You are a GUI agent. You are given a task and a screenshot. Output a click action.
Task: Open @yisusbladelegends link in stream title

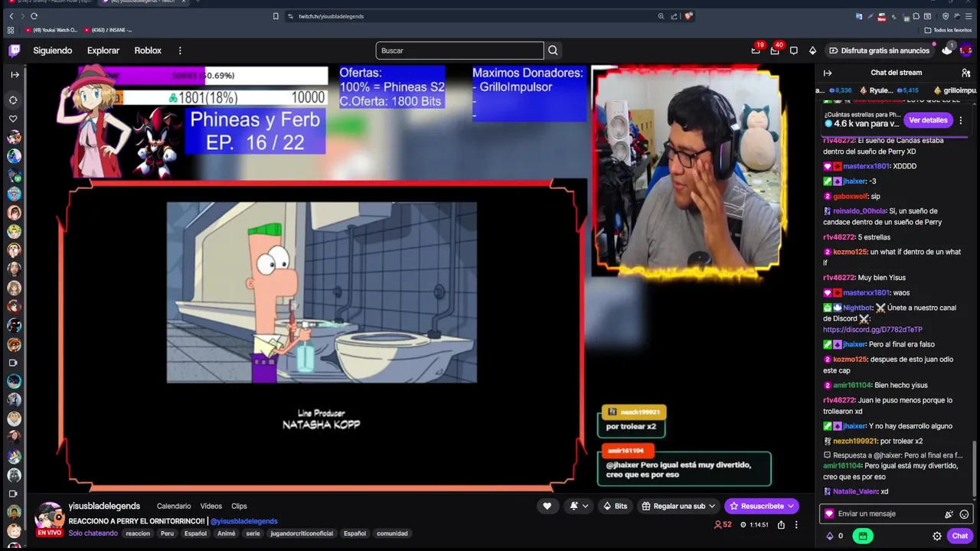click(244, 521)
